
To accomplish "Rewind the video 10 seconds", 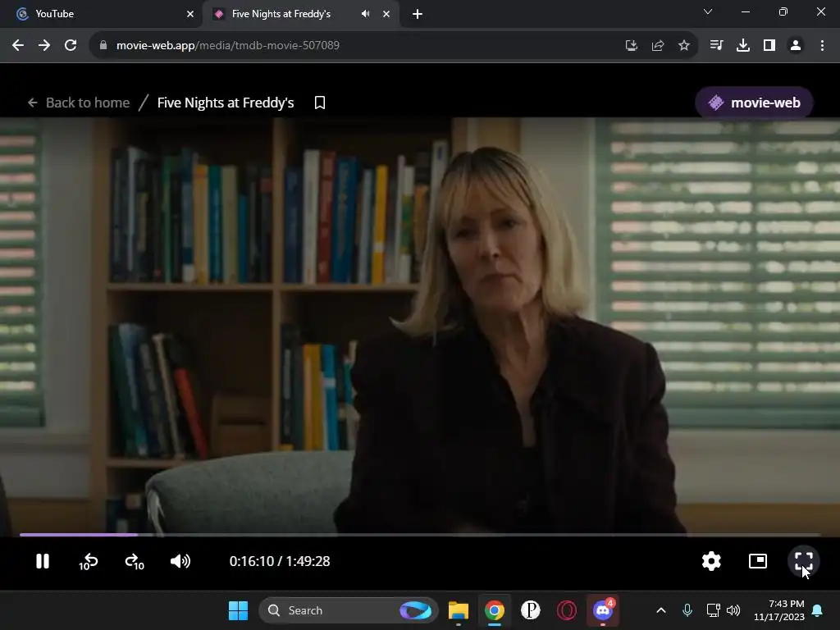I will point(89,561).
